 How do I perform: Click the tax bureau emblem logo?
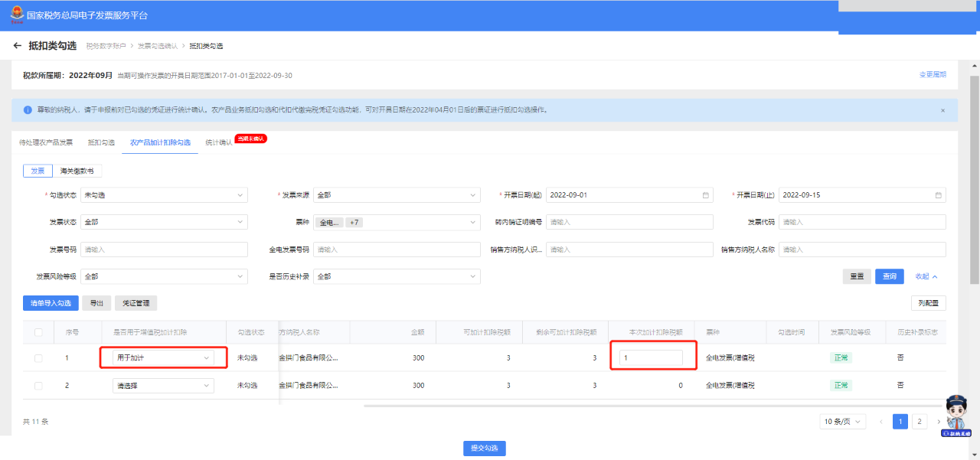pos(16,15)
